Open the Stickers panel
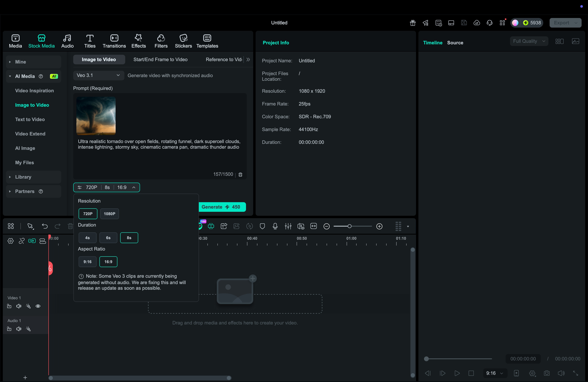This screenshot has width=588, height=382. point(183,41)
